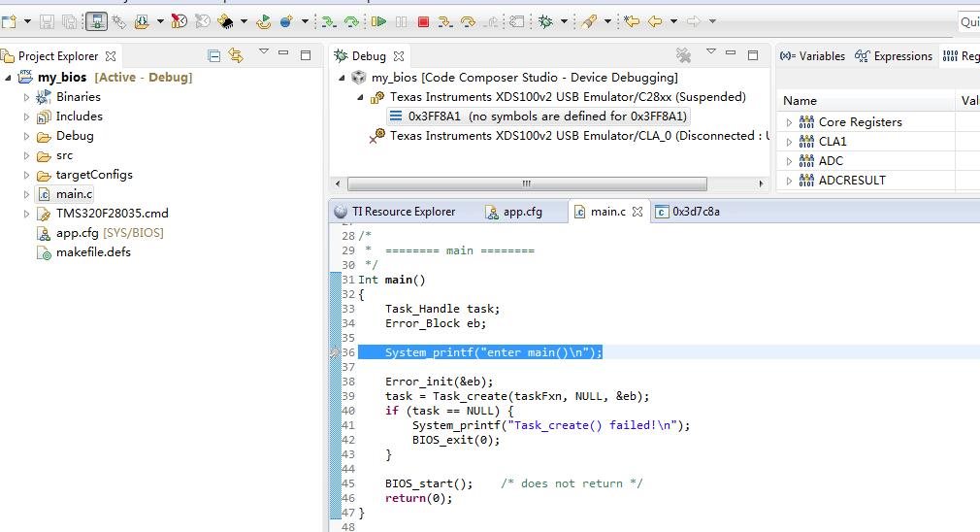Click the Quick Access input field
Viewport: 980px width, 532px height.
[x=969, y=22]
